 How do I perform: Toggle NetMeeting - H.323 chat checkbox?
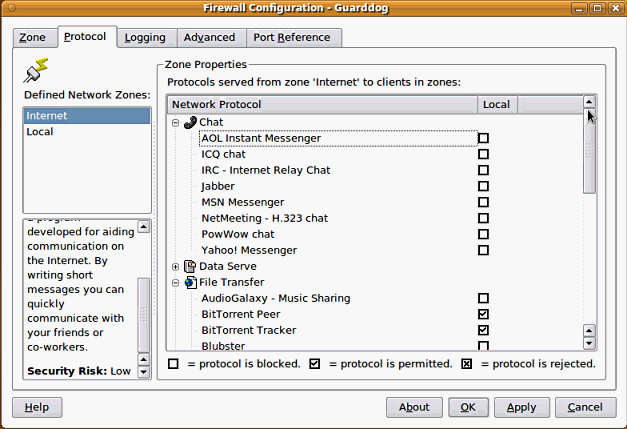coord(483,218)
